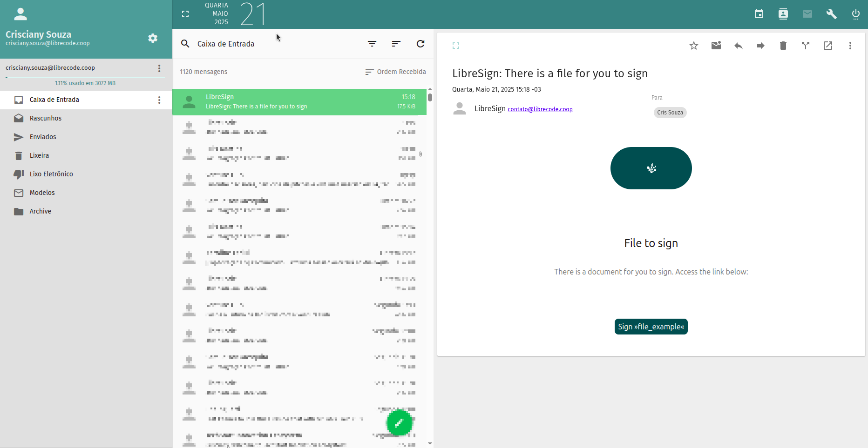
Task: Click the 'File to sign' heading
Action: [x=651, y=243]
